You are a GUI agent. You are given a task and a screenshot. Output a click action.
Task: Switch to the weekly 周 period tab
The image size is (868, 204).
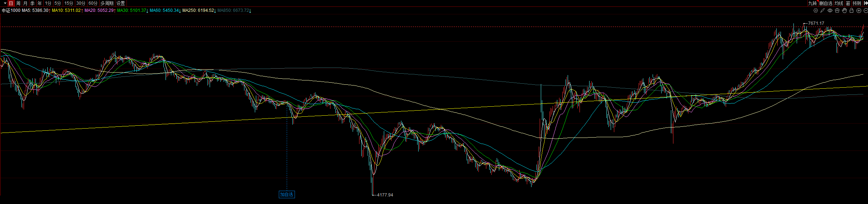18,3
